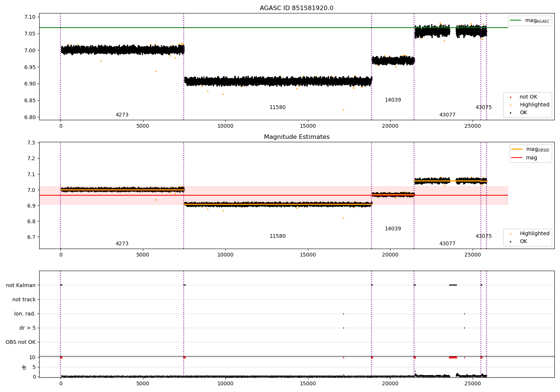
Task: Click "OK" legend entry in Magnitude Estimates plot
Action: 523,242
